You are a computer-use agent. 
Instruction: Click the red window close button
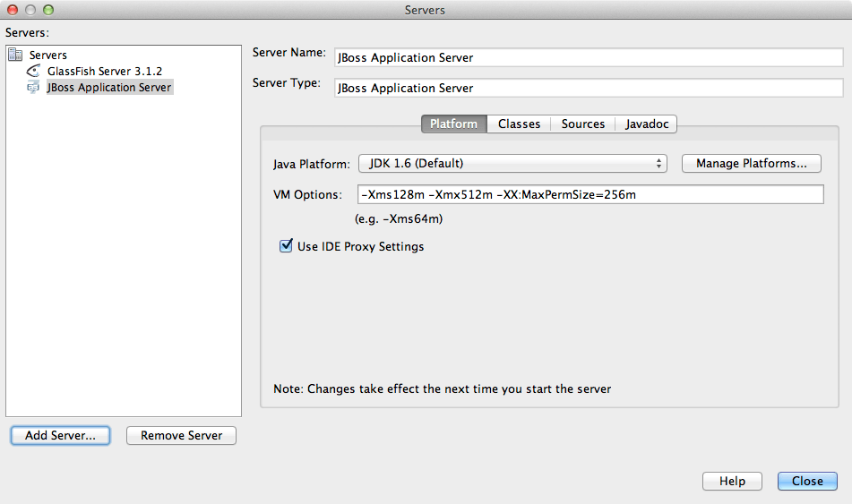13,10
